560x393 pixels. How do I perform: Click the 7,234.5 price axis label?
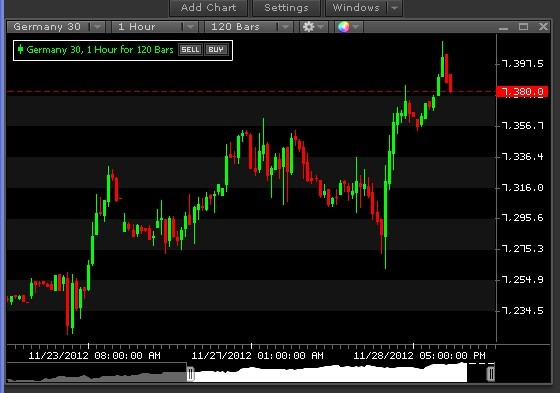click(x=522, y=310)
